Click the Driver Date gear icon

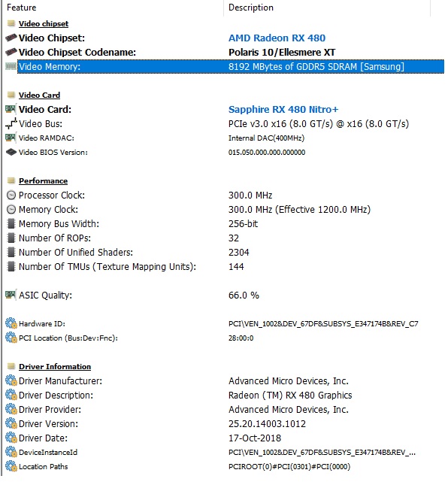click(11, 438)
